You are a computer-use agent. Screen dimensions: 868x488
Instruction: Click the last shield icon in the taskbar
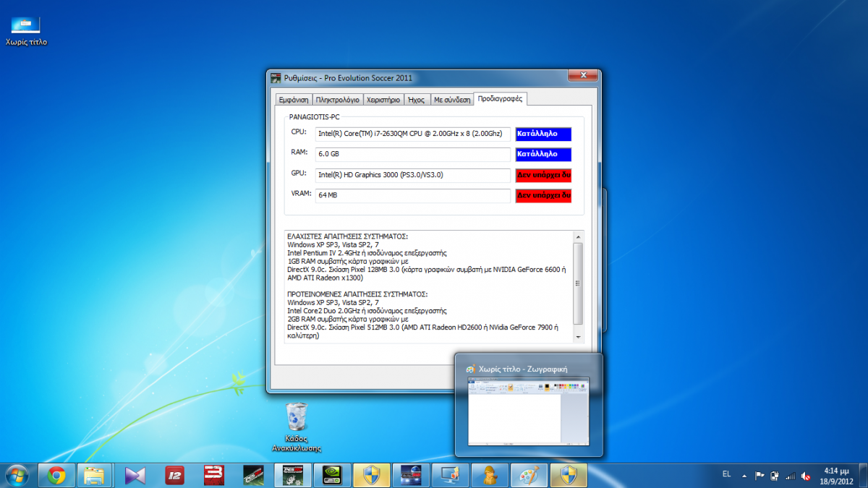tap(568, 475)
